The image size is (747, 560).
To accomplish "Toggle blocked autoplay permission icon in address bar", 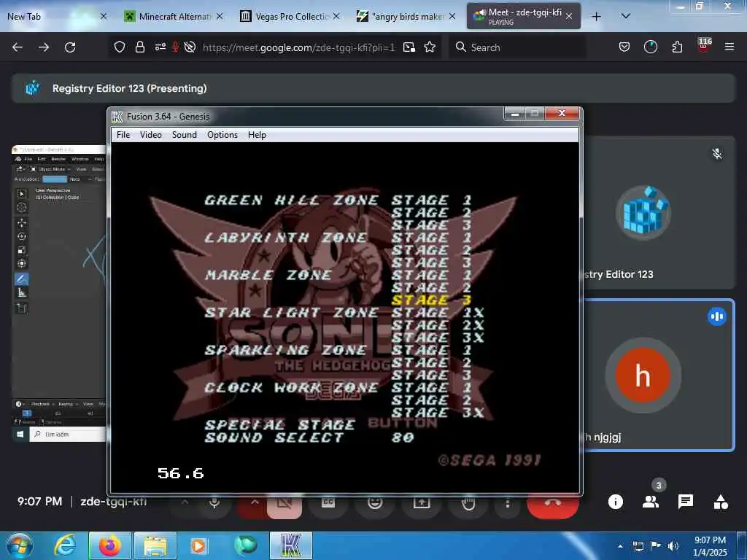I will [x=190, y=47].
